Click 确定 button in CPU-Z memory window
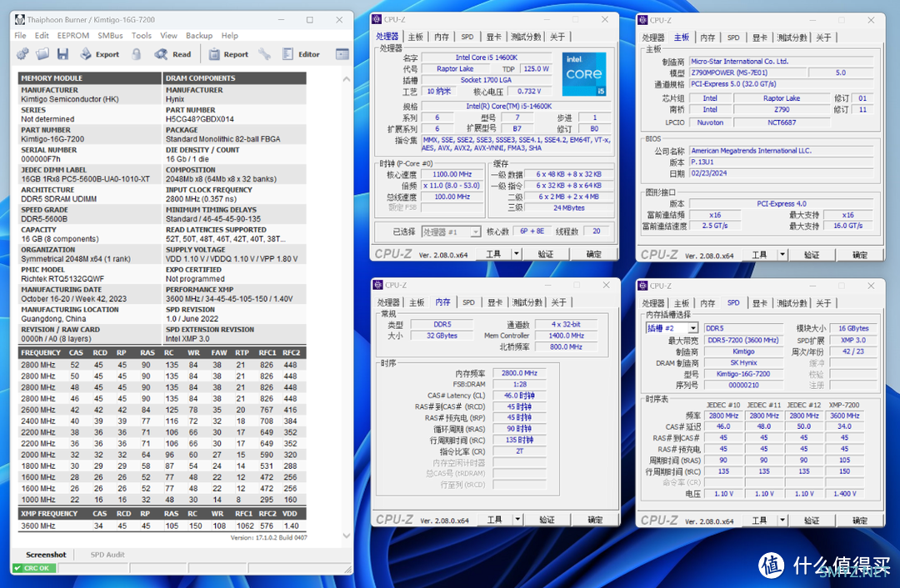Image resolution: width=900 pixels, height=588 pixels. pyautogui.click(x=595, y=519)
